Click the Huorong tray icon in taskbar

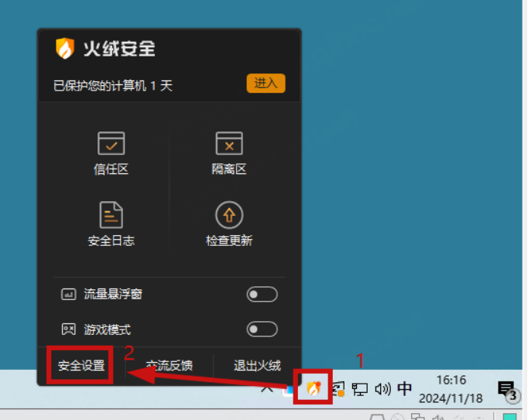click(314, 388)
